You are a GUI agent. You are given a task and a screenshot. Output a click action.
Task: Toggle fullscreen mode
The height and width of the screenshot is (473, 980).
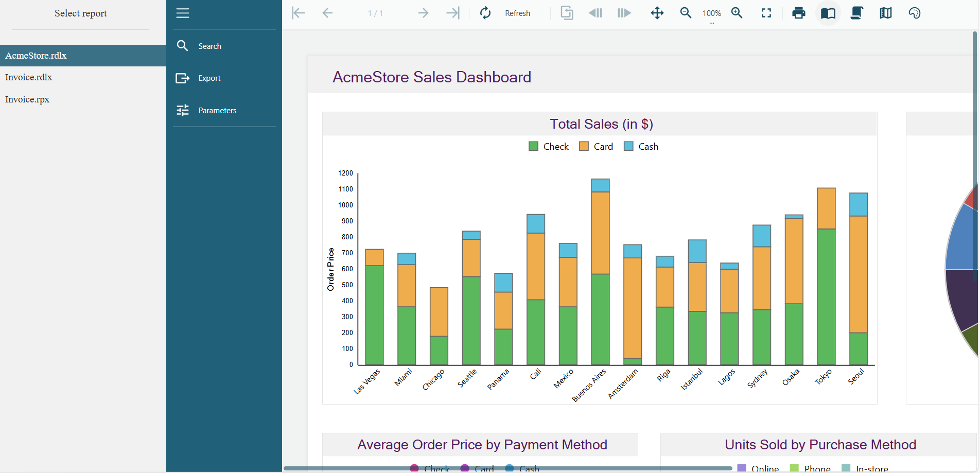point(766,13)
